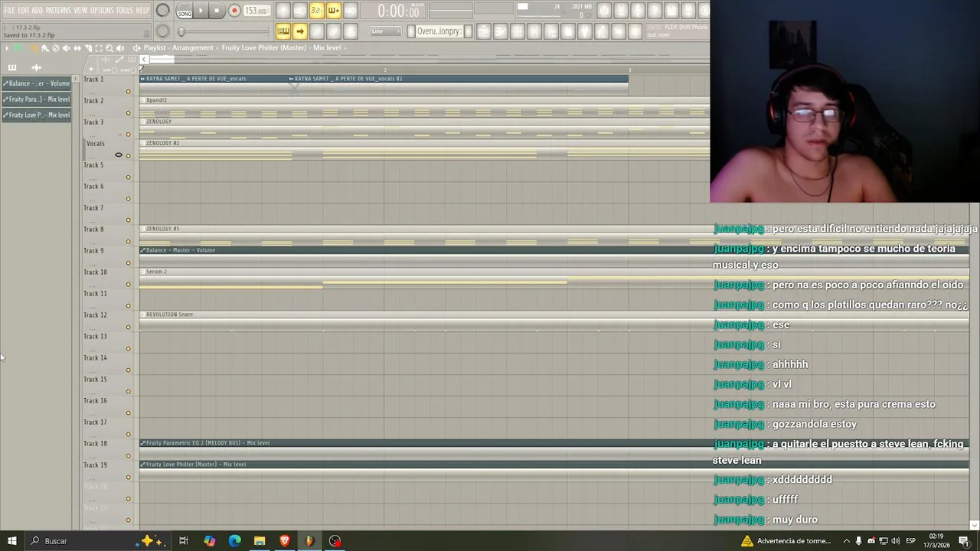Open the Windows Start menu
Viewport: 980px width, 551px height.
[11, 541]
